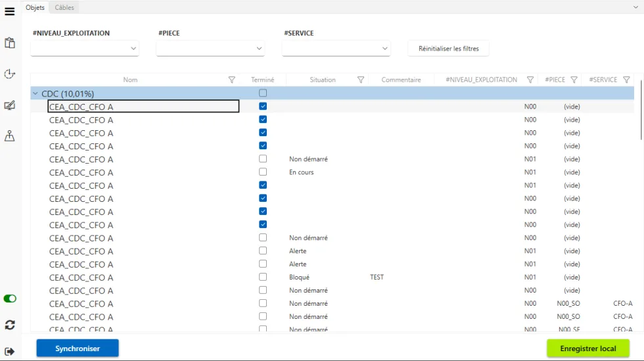Screen dimensions: 644x361
Task: Click the map location pin sidebar icon
Action: pos(10,136)
